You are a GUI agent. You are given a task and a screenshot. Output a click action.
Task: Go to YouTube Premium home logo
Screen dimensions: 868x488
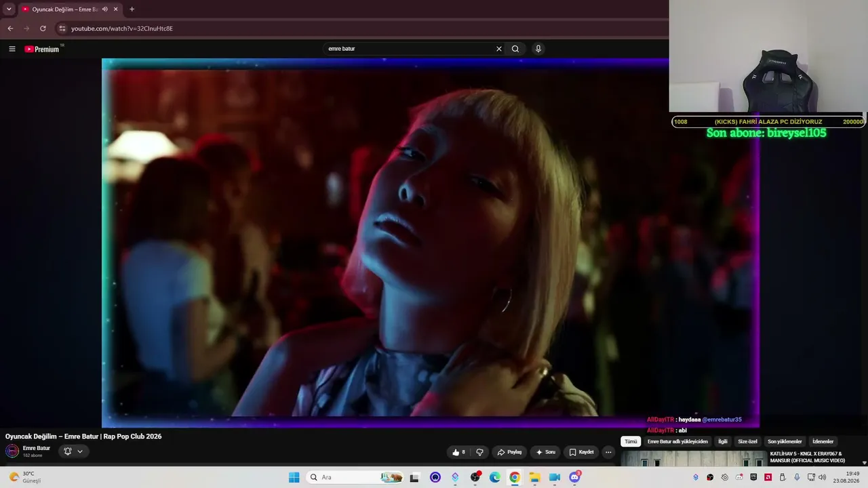coord(42,49)
